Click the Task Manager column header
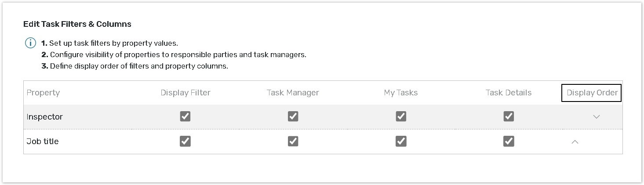 293,93
